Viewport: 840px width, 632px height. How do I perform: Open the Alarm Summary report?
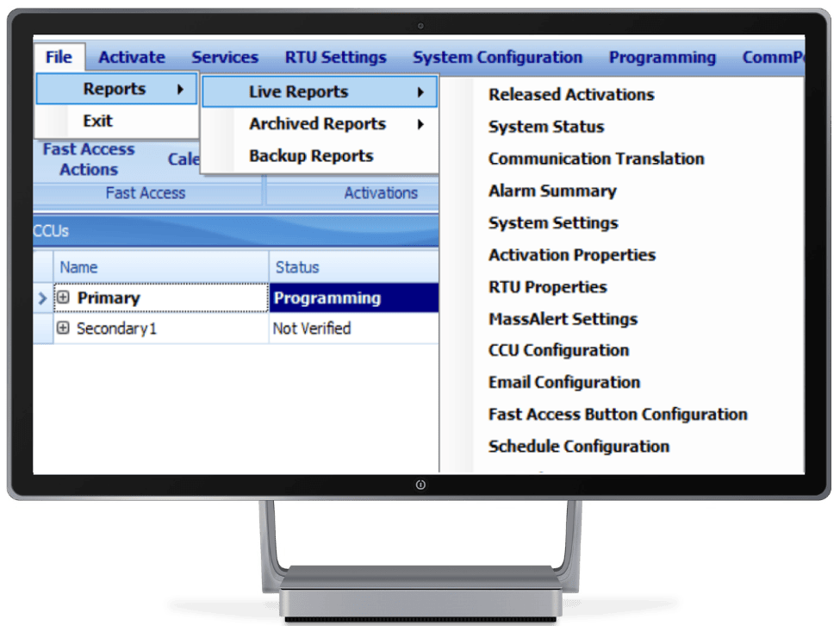(551, 191)
